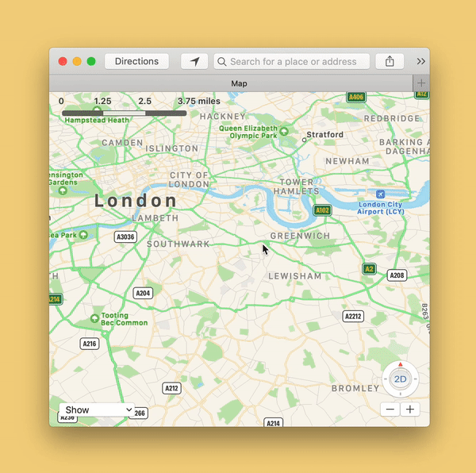Image resolution: width=476 pixels, height=473 pixels.
Task: Select the Kensington Gardens park marker
Action: point(63,190)
